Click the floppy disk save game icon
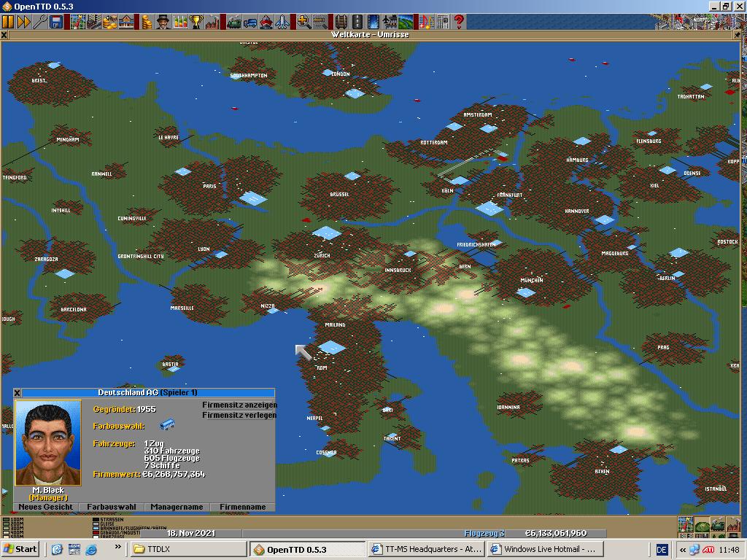This screenshot has width=747, height=560. [x=56, y=22]
